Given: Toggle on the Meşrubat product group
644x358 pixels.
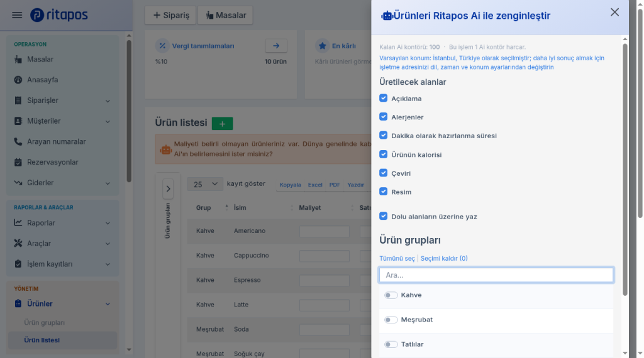Looking at the screenshot, I should (x=391, y=320).
